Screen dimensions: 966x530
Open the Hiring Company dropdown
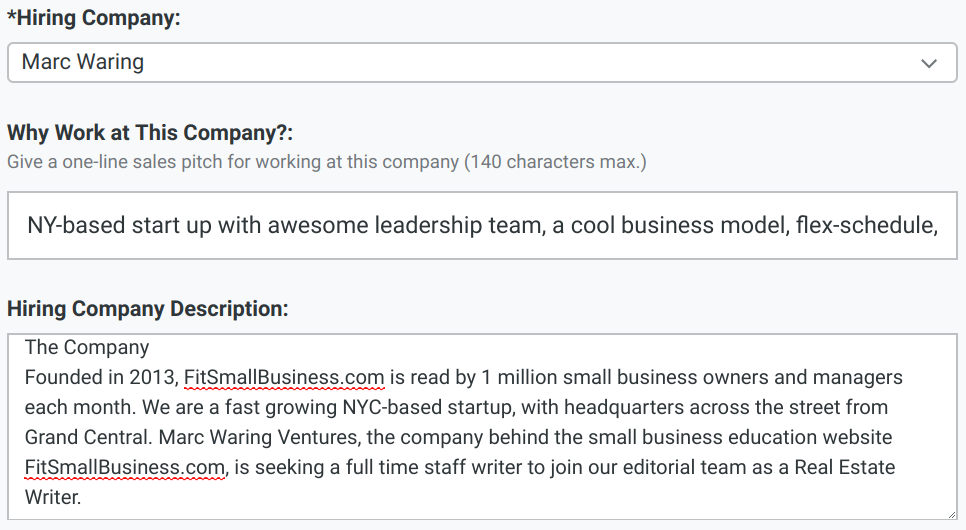click(480, 62)
